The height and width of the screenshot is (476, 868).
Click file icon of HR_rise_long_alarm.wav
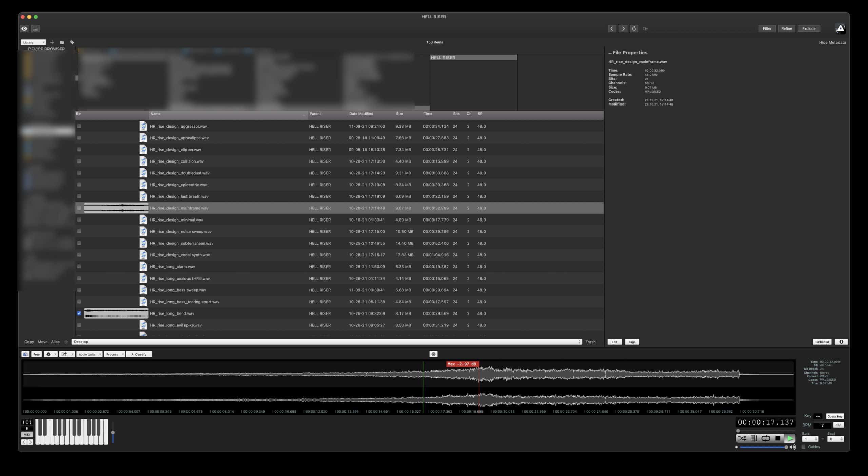coord(143,266)
